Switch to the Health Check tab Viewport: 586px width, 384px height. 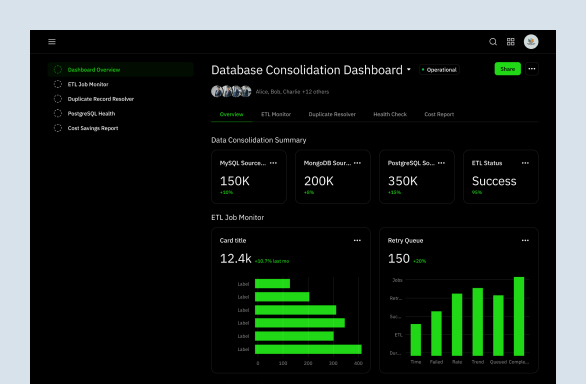(390, 114)
